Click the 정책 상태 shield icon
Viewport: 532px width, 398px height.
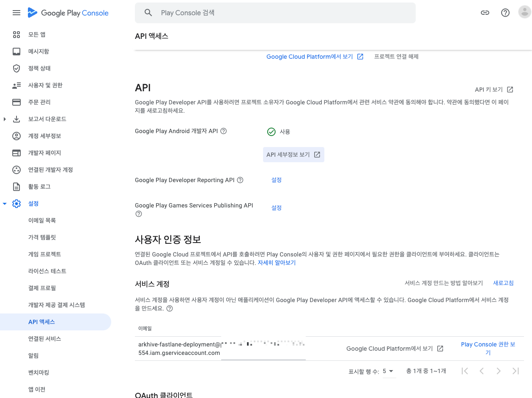click(x=16, y=68)
